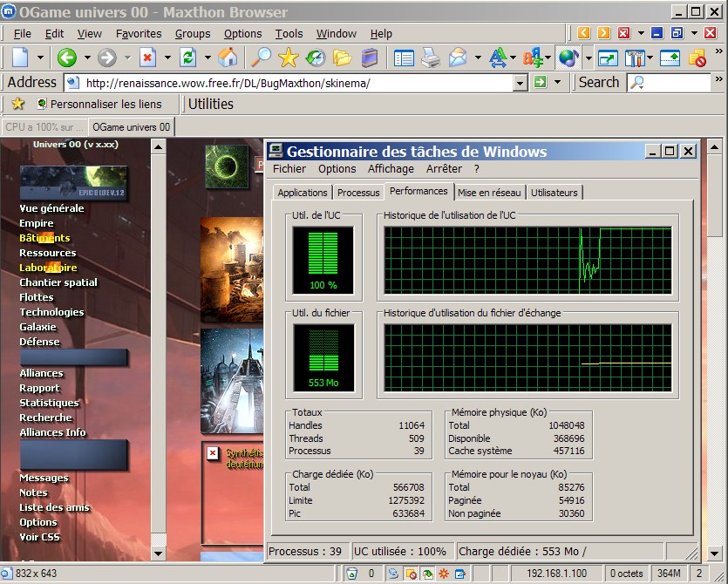The width and height of the screenshot is (728, 584).
Task: Open the Messages link in sidebar
Action: point(44,478)
